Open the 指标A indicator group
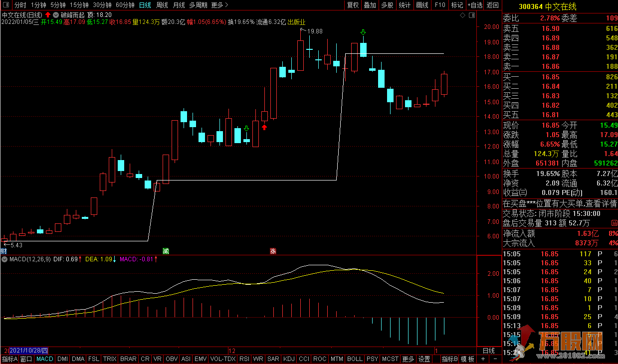The image size is (618, 364). 10,359
